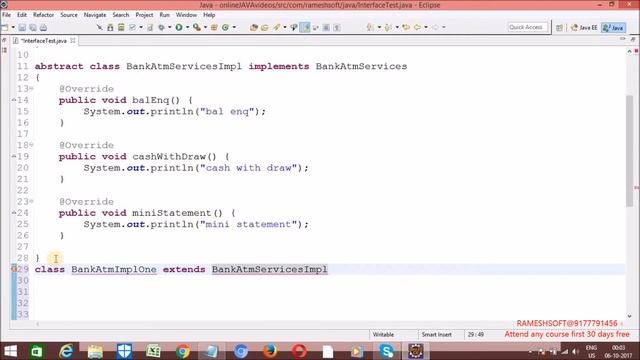Click the editor scroll-down arrow
Image resolution: width=640 pixels, height=360 pixels.
point(629,316)
